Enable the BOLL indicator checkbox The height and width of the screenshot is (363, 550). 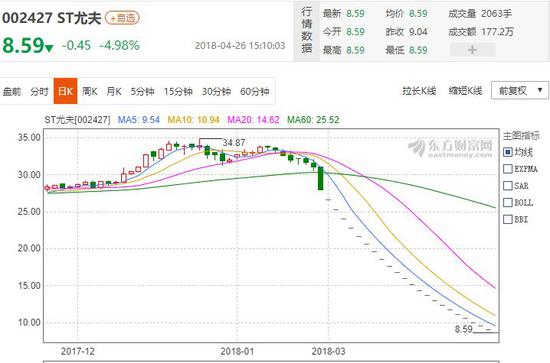pyautogui.click(x=508, y=202)
